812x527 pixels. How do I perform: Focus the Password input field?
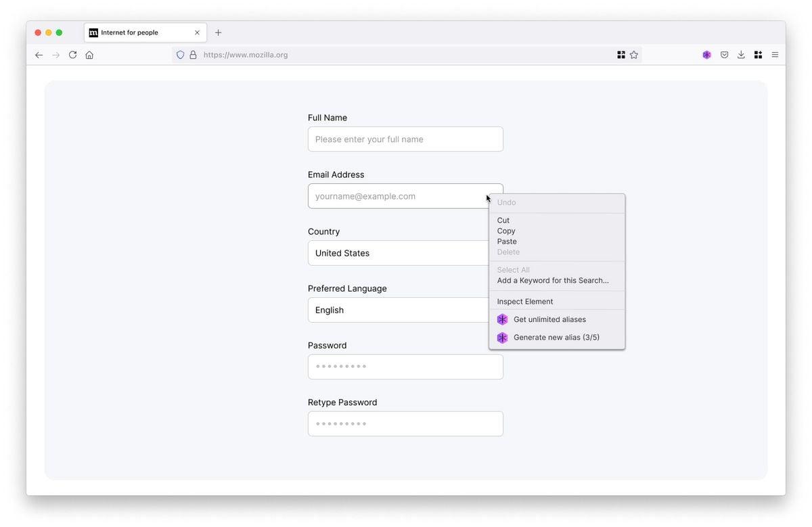tap(405, 367)
